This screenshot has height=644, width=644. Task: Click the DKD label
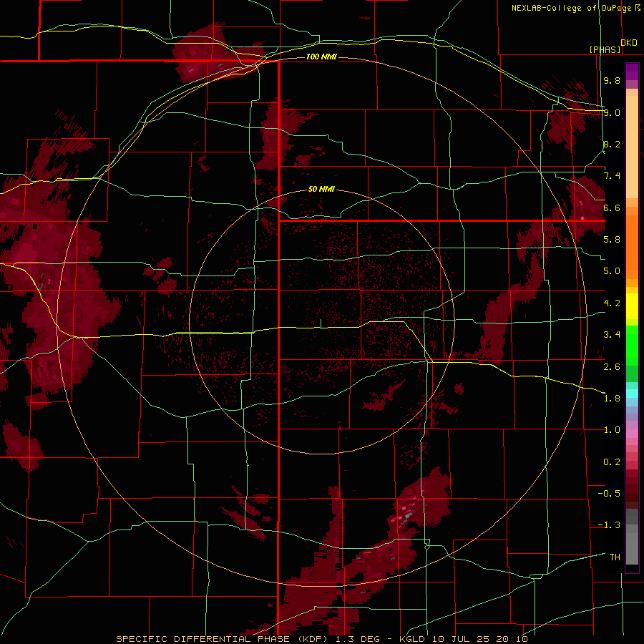pos(629,43)
